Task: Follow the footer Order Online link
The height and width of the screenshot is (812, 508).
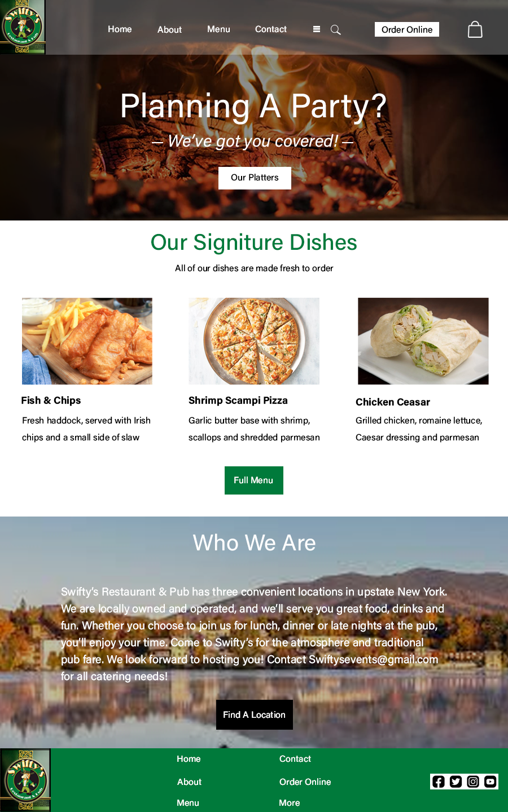Action: pos(305,782)
